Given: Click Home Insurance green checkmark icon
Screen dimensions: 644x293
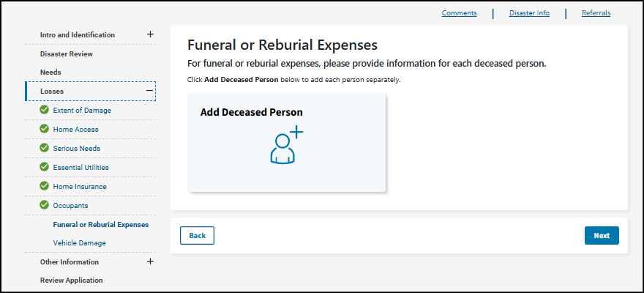Looking at the screenshot, I should tap(44, 186).
